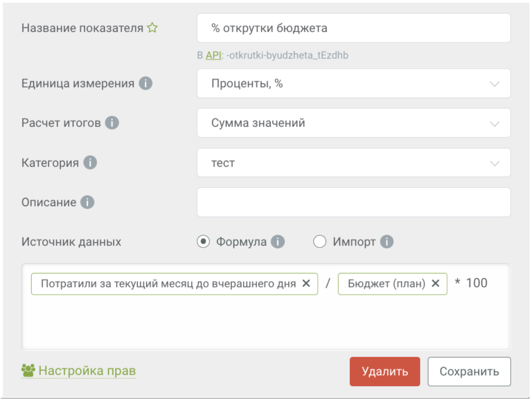The image size is (532, 401).
Task: Click info icon beside Единица измерения
Action: click(x=145, y=83)
